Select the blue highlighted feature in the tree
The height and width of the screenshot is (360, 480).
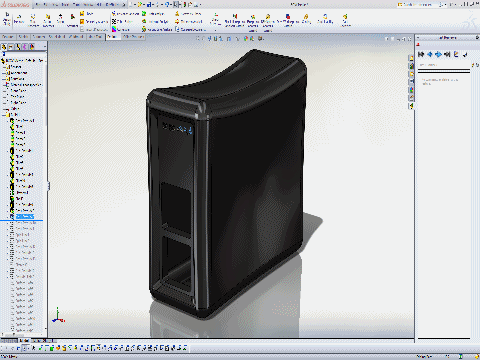tap(25, 217)
